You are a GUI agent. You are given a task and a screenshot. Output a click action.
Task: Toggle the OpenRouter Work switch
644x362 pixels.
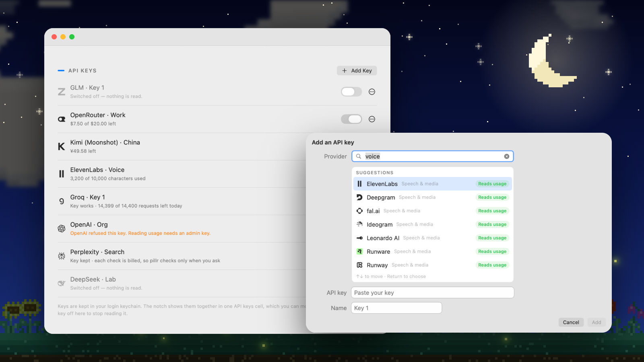(x=351, y=119)
